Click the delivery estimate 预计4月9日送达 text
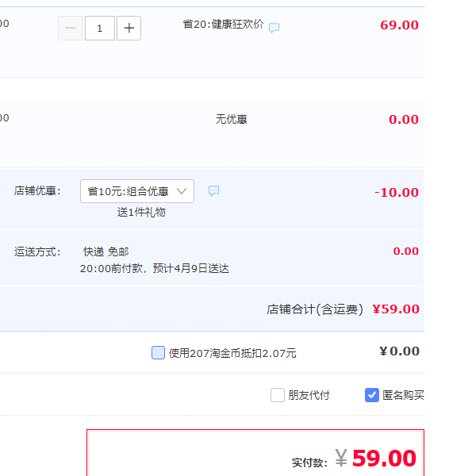The height and width of the screenshot is (476, 472). [x=190, y=268]
